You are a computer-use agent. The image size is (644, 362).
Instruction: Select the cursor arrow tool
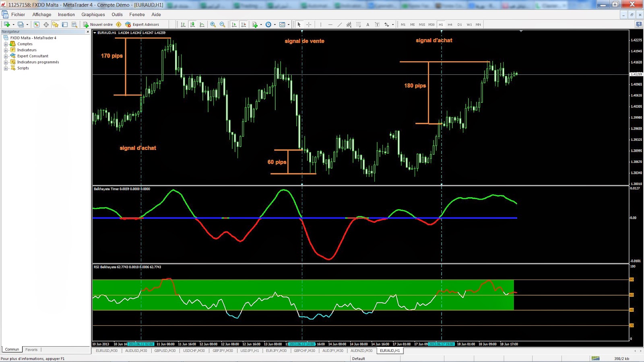pyautogui.click(x=299, y=25)
